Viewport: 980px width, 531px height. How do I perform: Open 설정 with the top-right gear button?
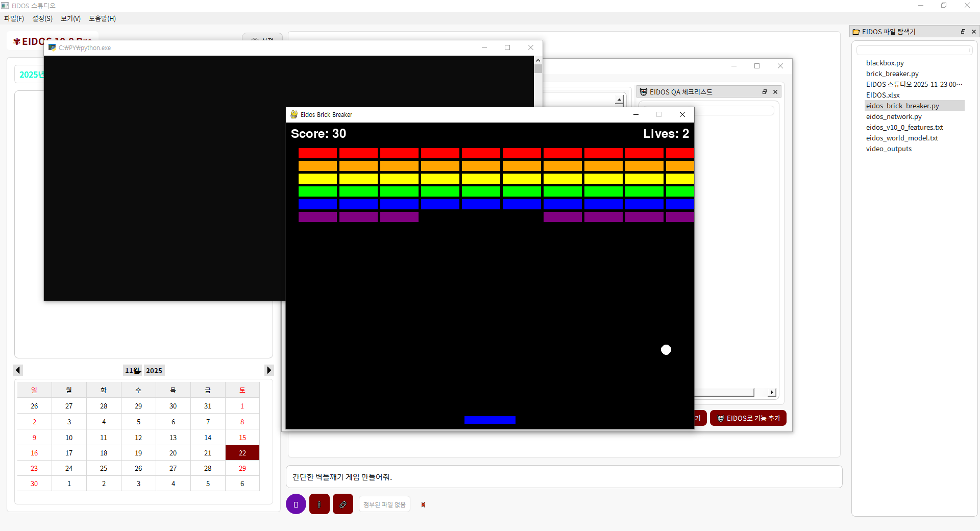pyautogui.click(x=262, y=40)
